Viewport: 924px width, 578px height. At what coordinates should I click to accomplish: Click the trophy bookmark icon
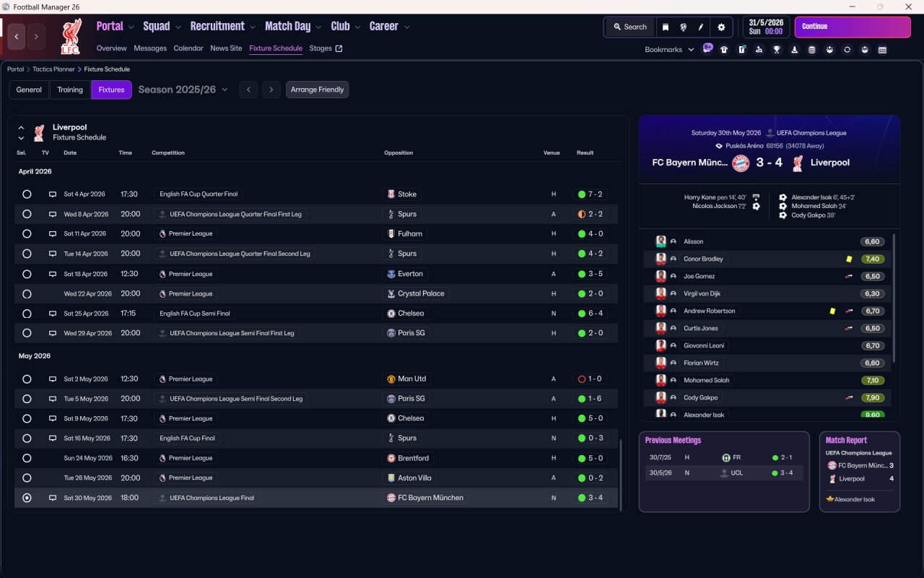(777, 50)
